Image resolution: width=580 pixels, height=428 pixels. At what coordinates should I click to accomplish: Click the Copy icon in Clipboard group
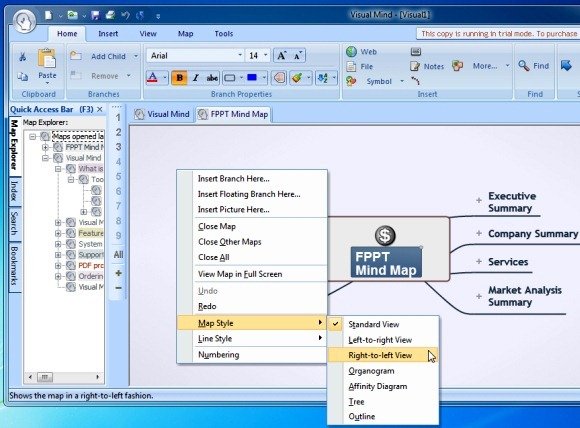click(x=23, y=76)
